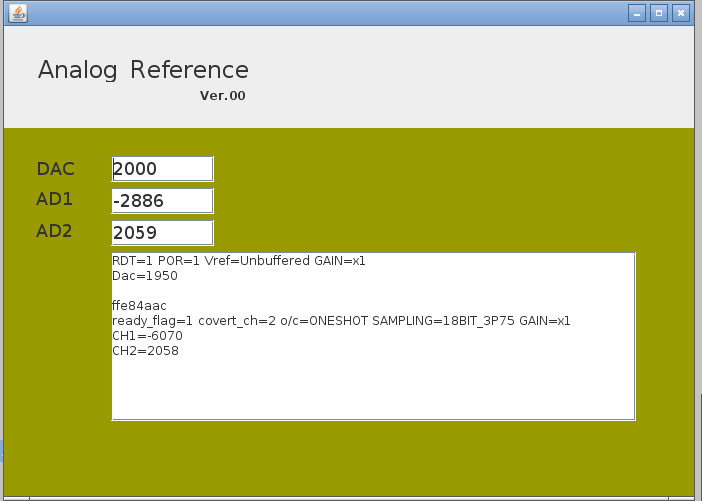
Task: Click inside the log output text area
Action: pyautogui.click(x=373, y=336)
